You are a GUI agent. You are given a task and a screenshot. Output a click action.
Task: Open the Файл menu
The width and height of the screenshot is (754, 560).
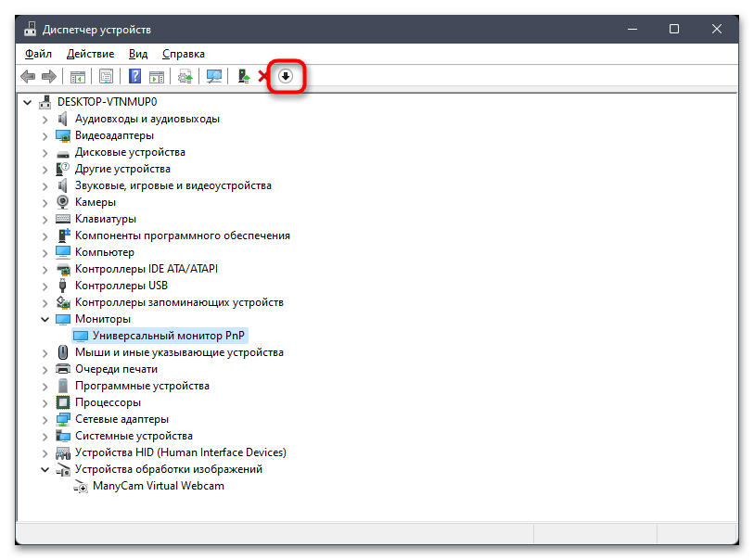point(38,54)
